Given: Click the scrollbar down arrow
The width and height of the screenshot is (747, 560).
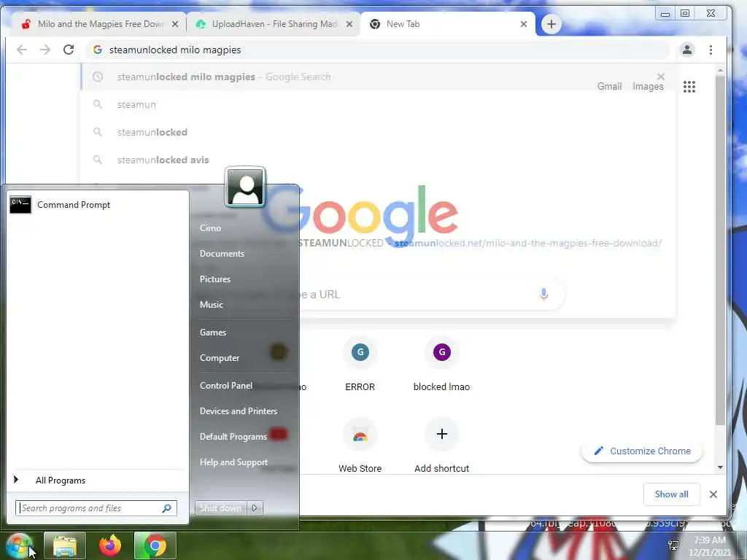Looking at the screenshot, I should (720, 467).
